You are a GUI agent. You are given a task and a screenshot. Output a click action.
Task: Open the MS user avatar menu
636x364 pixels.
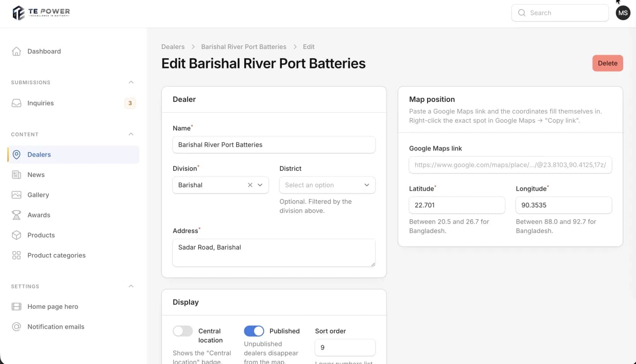(623, 13)
